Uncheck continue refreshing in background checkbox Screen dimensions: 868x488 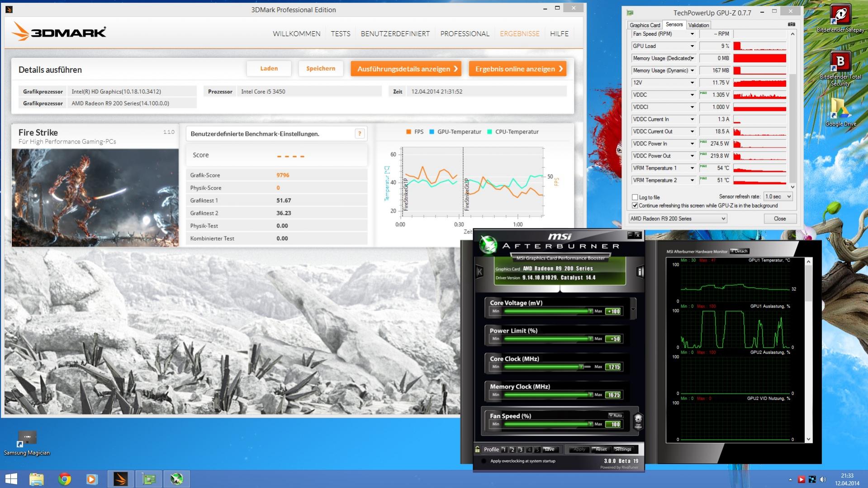click(635, 205)
